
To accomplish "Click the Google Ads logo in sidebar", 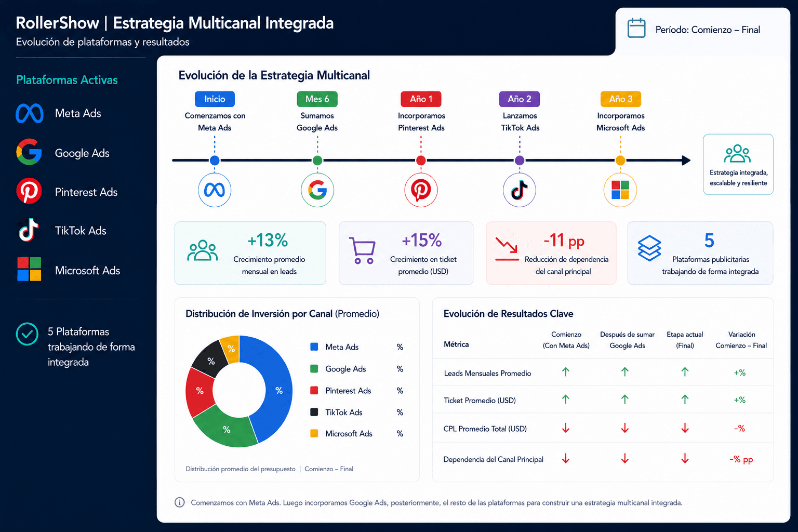I will (x=29, y=152).
